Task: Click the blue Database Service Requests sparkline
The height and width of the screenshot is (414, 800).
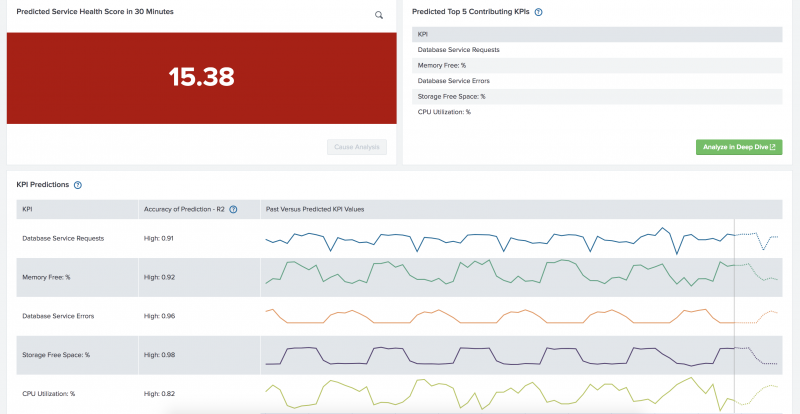Action: coord(521,240)
